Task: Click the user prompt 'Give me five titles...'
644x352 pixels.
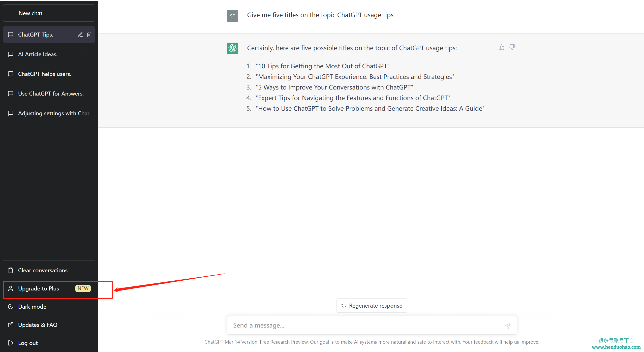Action: [x=320, y=15]
